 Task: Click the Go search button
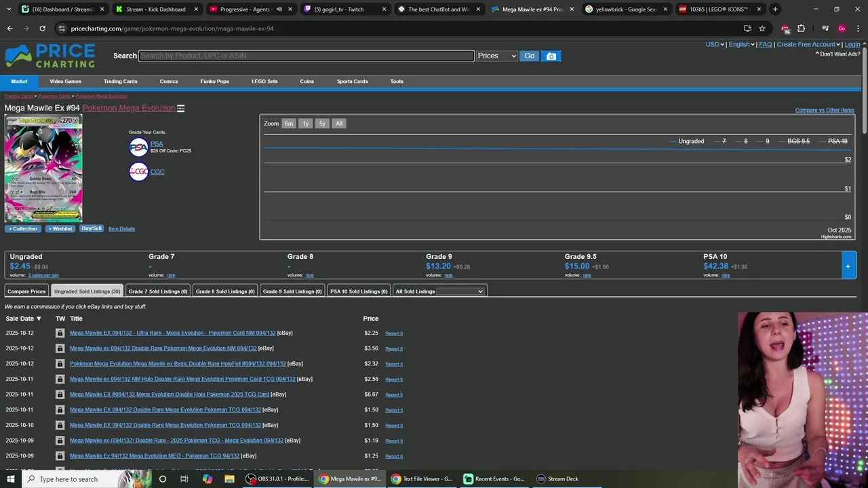click(x=530, y=56)
